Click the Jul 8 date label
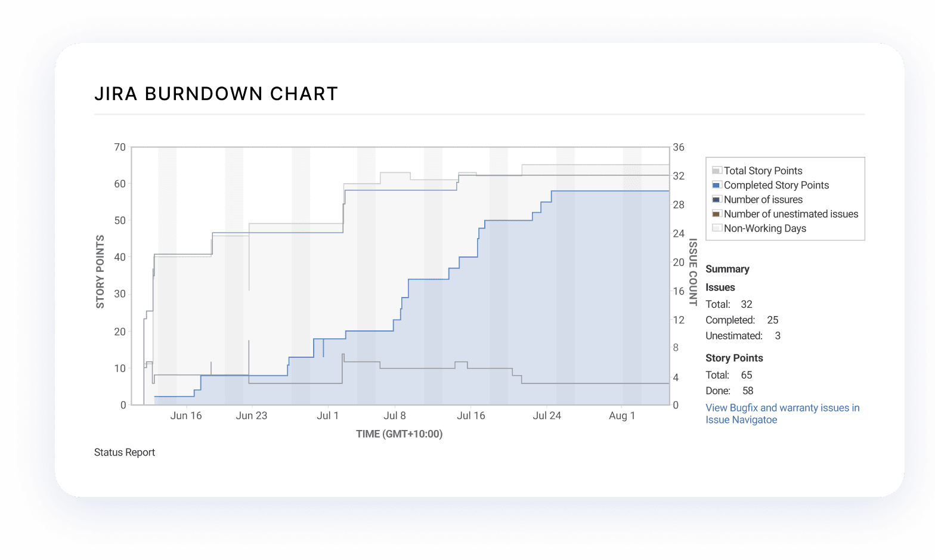The height and width of the screenshot is (560, 935). [x=395, y=416]
